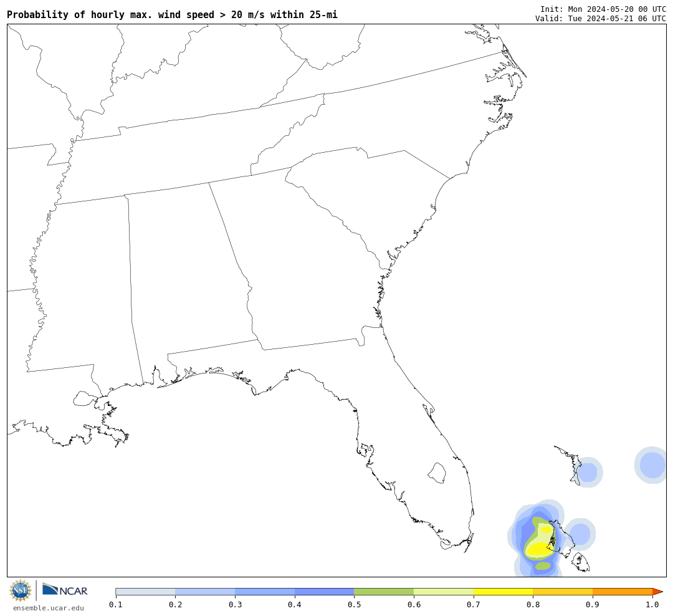Click the 0.7–0.8 yellow colorbar segment
The width and height of the screenshot is (673, 616).
pyautogui.click(x=504, y=592)
